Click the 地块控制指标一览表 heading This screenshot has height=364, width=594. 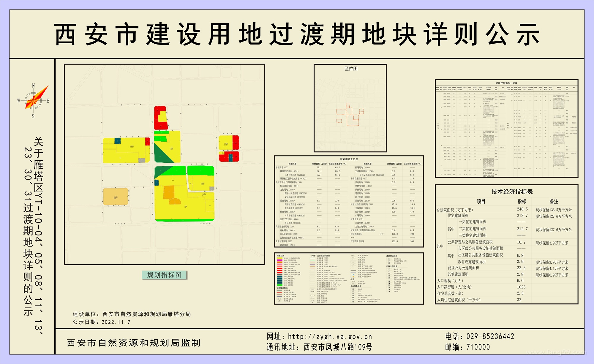click(x=506, y=83)
